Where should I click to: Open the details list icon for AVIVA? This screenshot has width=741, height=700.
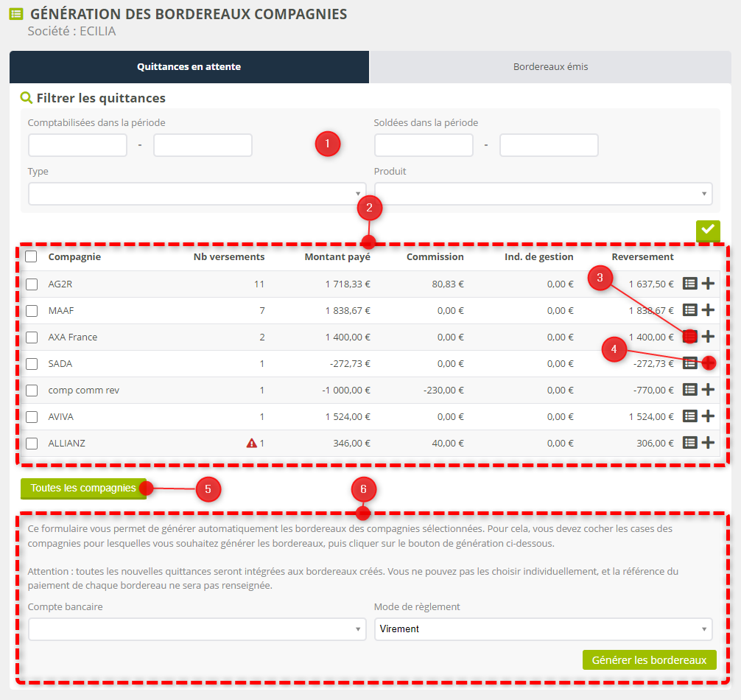coord(689,416)
